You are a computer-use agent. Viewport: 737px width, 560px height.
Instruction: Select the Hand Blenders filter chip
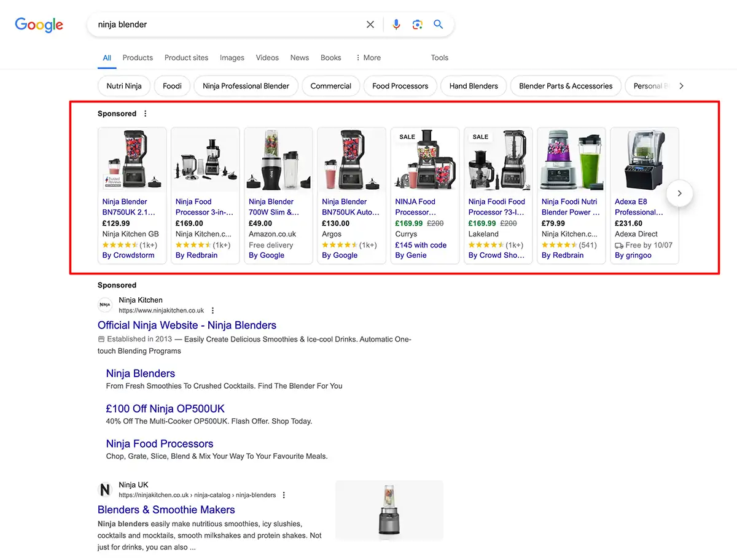click(474, 86)
